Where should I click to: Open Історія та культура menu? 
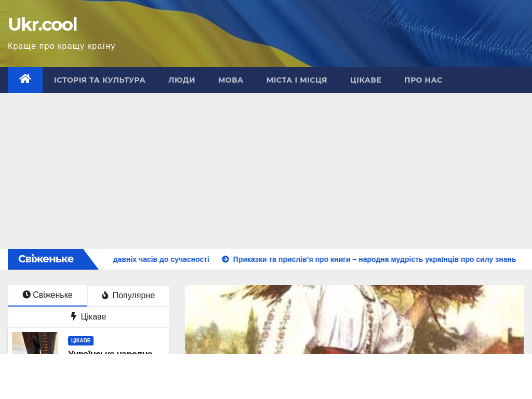(x=99, y=80)
